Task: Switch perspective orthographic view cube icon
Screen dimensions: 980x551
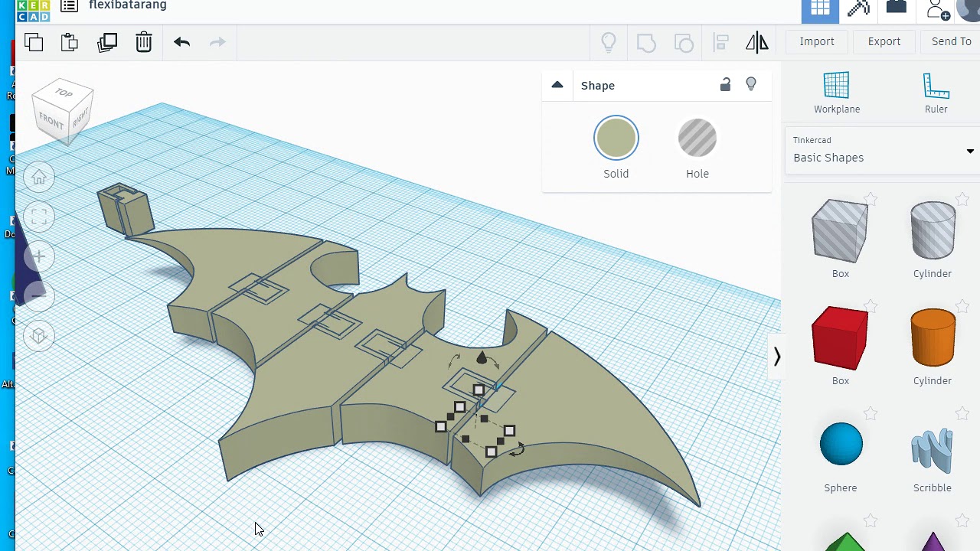Action: pos(39,336)
